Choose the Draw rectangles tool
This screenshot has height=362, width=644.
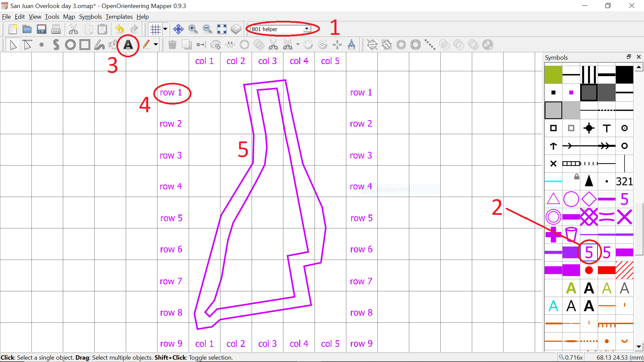pyautogui.click(x=85, y=45)
